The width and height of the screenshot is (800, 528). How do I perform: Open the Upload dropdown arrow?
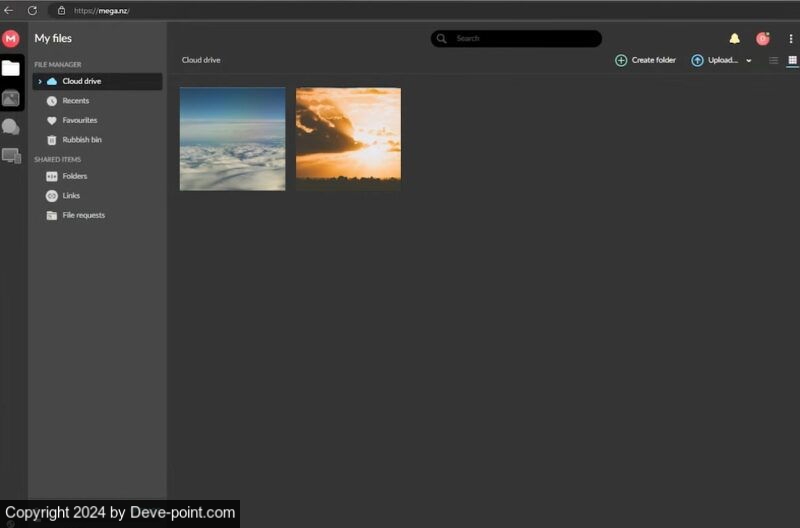pos(749,61)
